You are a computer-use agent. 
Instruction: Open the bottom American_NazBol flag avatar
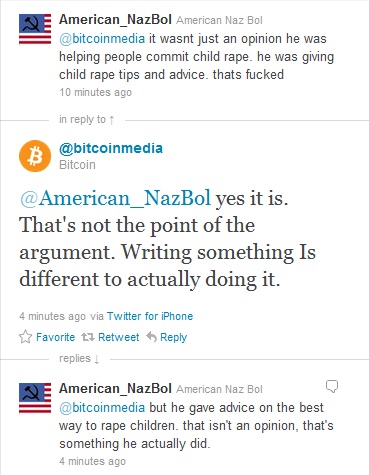click(x=35, y=398)
